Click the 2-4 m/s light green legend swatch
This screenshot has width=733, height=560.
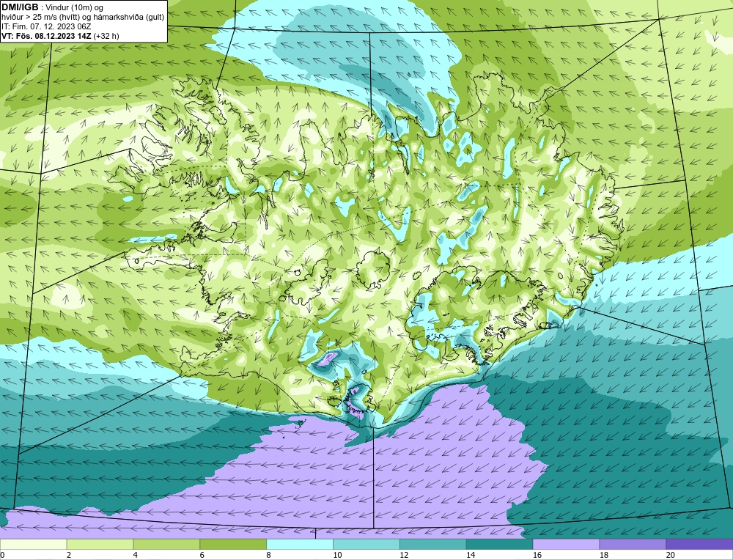point(100,544)
